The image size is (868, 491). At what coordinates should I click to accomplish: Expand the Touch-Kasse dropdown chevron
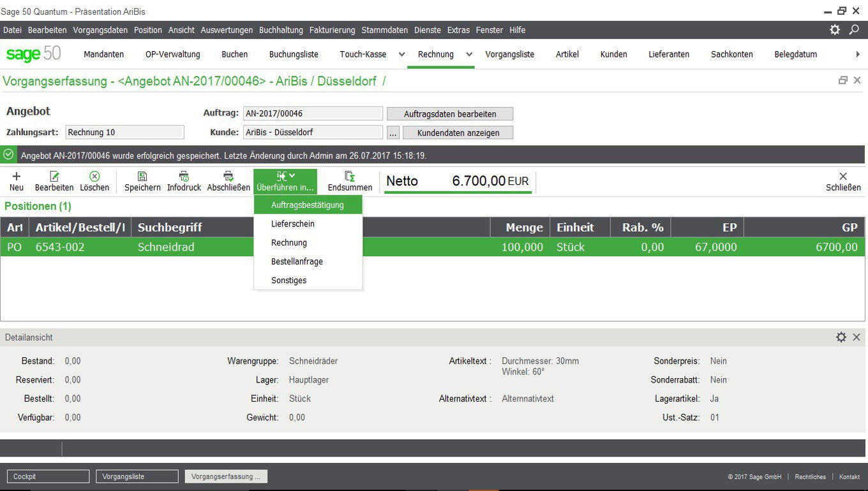tap(401, 54)
